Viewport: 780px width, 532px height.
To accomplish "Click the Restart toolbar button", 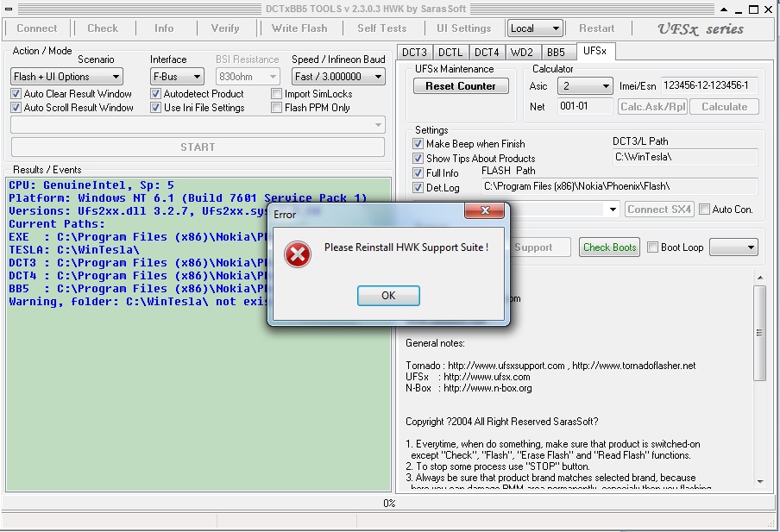I will coord(597,28).
